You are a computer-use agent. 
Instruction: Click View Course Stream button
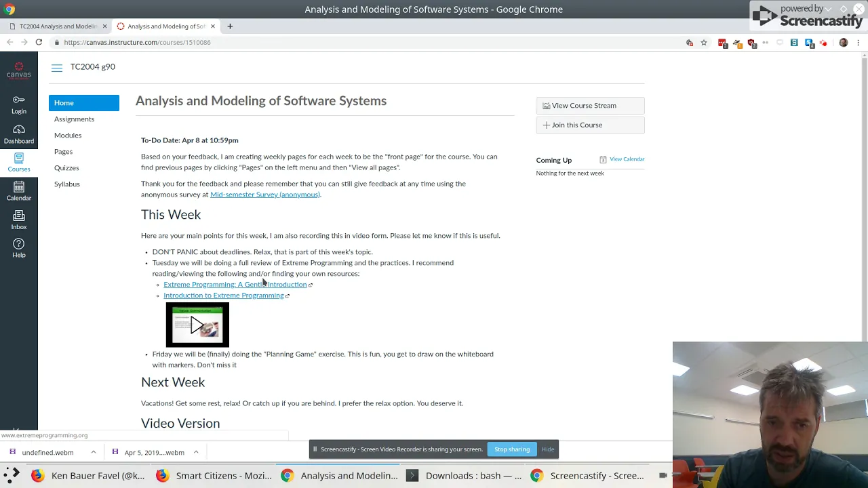[x=590, y=106]
